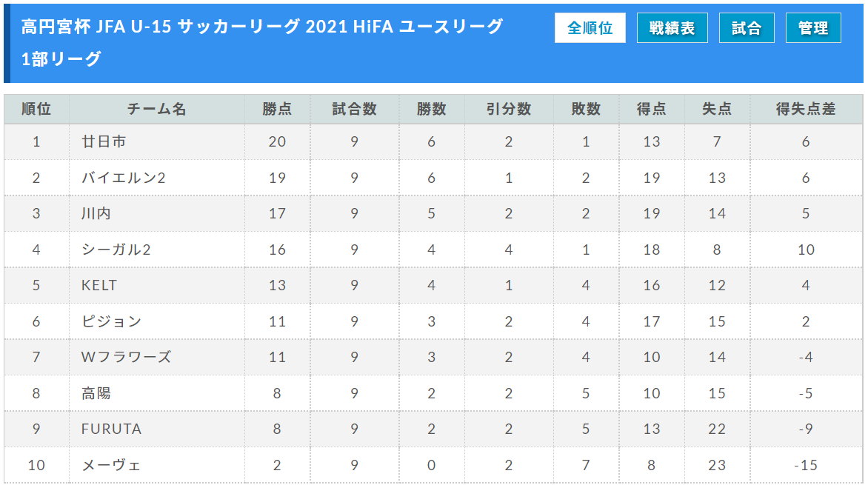Click the 川内 team name
868x485 pixels.
[x=96, y=214]
